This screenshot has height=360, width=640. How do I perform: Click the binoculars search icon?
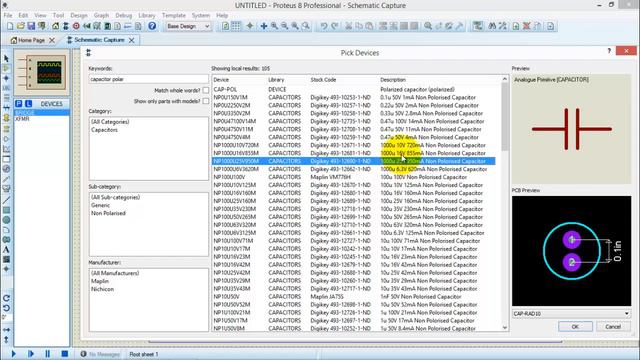[492, 26]
